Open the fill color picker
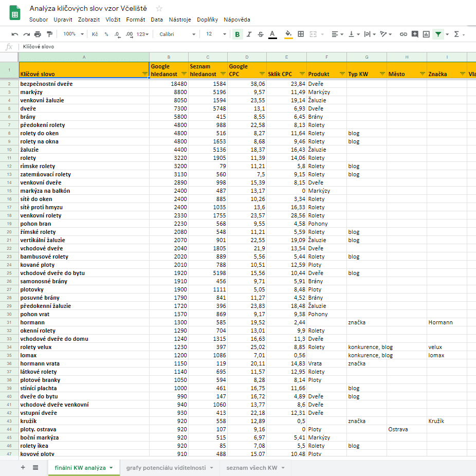The width and height of the screenshot is (476, 476). pos(288,34)
